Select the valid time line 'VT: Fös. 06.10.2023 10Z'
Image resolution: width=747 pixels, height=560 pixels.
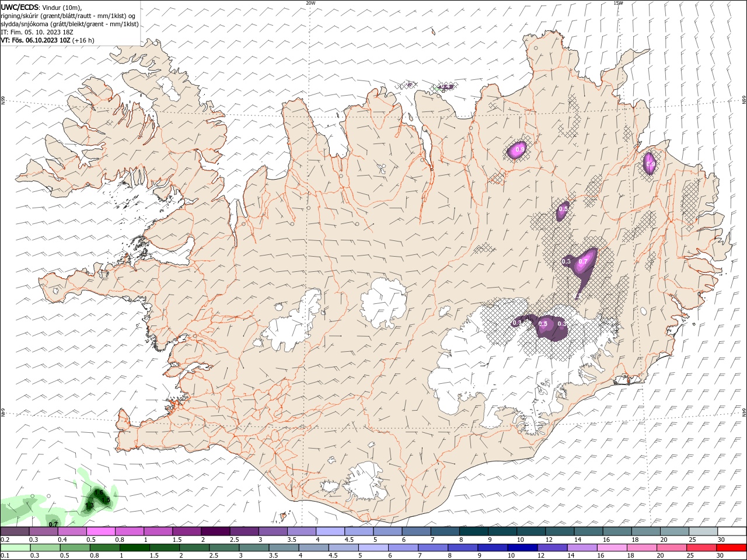point(36,40)
